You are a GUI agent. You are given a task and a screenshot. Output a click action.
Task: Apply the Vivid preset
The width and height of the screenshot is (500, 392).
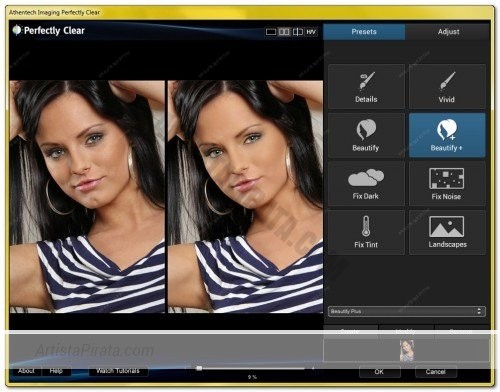[447, 87]
